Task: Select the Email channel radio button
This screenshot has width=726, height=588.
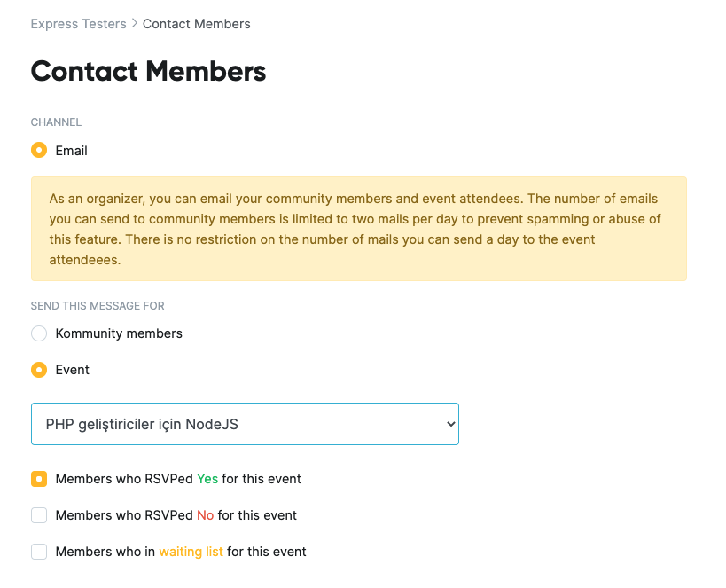Action: (39, 151)
